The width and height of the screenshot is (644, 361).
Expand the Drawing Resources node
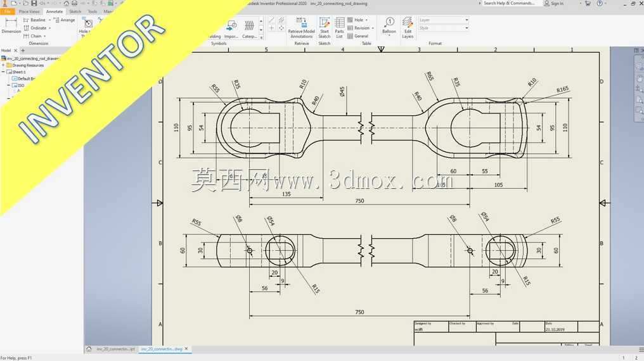3,65
